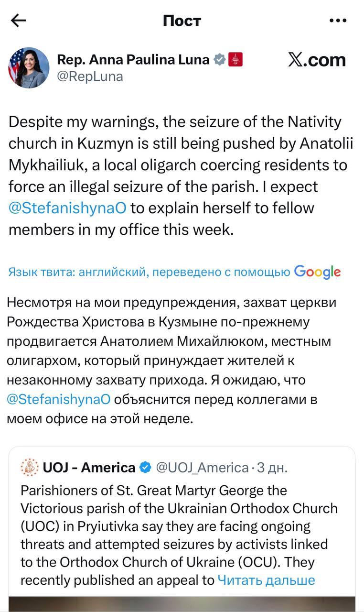The height and width of the screenshot is (612, 364).
Task: Click the Rep. Anna Paulina Luna display name
Action: click(133, 60)
